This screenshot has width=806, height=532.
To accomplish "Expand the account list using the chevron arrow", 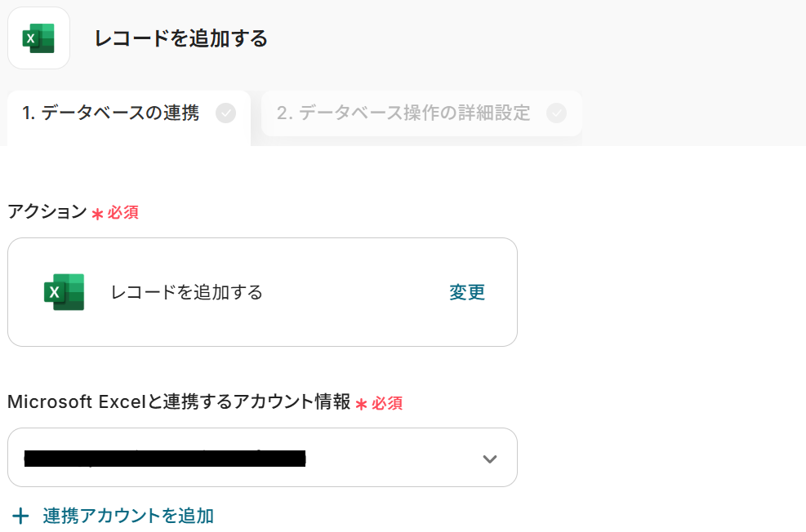I will [x=489, y=459].
